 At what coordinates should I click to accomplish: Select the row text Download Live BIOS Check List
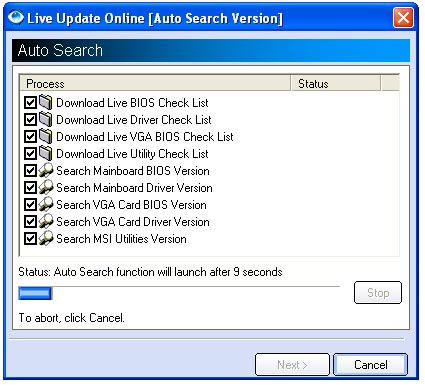tap(132, 103)
